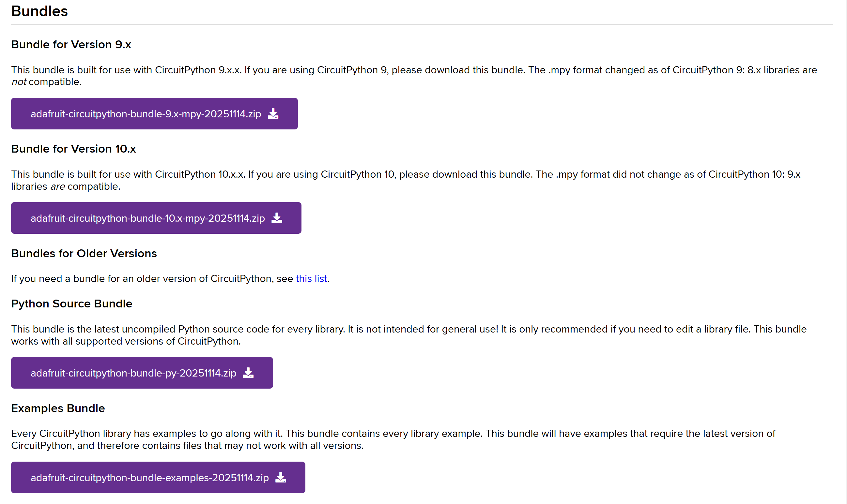Download adafruit-circuitpython-bundle-10.x-mpy-20251114.zip file name
847x504 pixels.
(x=147, y=218)
